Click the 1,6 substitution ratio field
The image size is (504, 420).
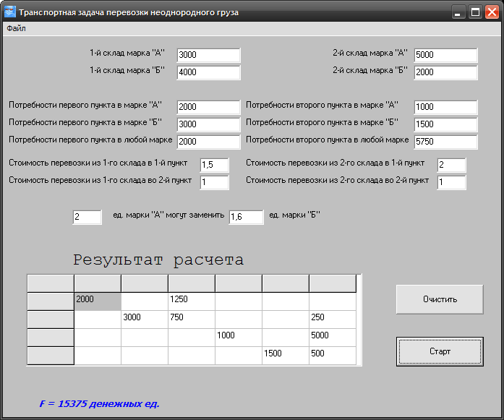click(246, 217)
